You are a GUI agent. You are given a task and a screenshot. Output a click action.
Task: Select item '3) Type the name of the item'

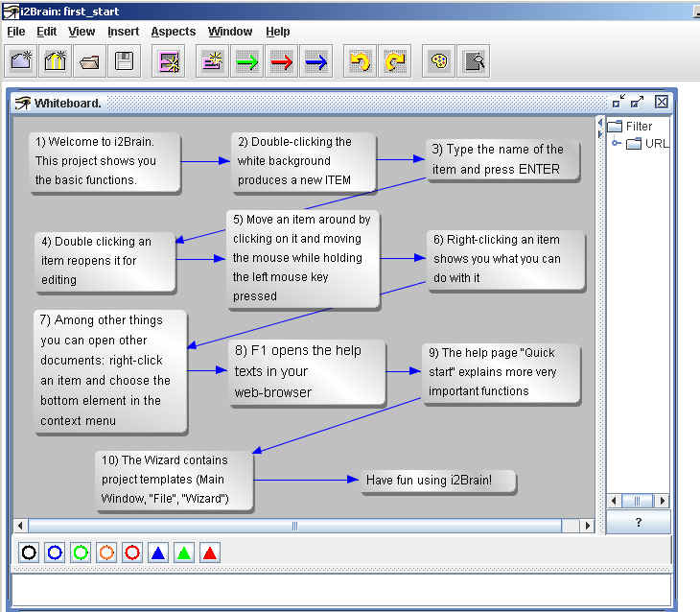click(x=502, y=159)
